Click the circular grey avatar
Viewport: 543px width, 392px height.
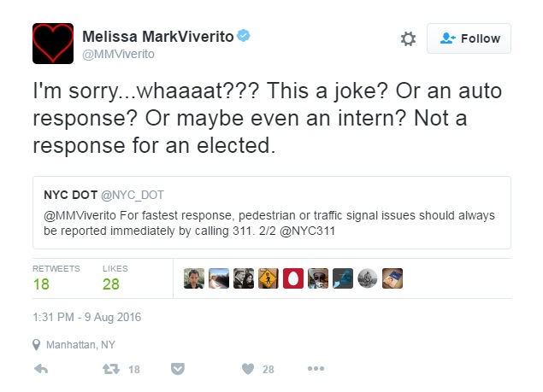coord(368,278)
